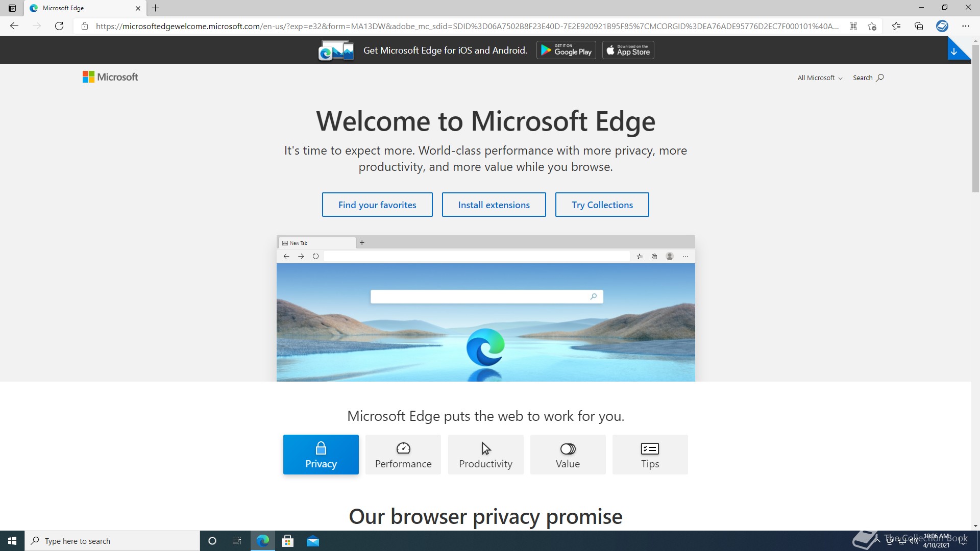Open Settings and more (three dots) menu
The height and width of the screenshot is (551, 980).
[x=966, y=26]
